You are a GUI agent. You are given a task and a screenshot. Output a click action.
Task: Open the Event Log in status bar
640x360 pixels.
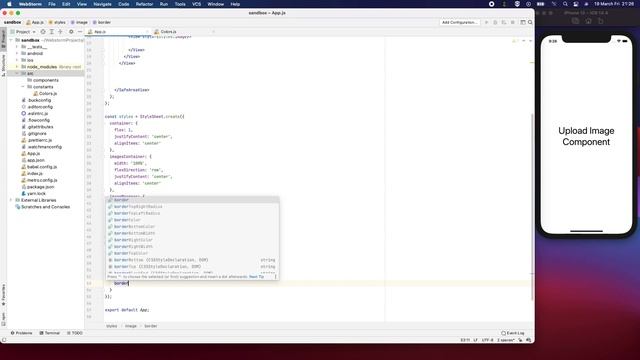click(x=513, y=333)
